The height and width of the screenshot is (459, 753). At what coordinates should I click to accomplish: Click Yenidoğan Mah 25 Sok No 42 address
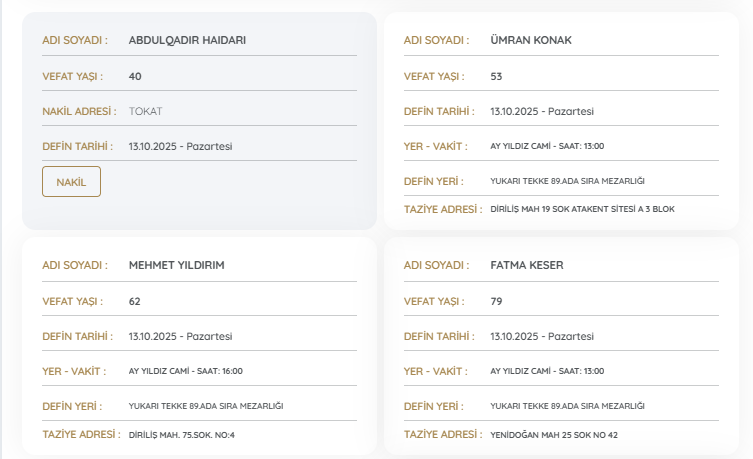554,435
